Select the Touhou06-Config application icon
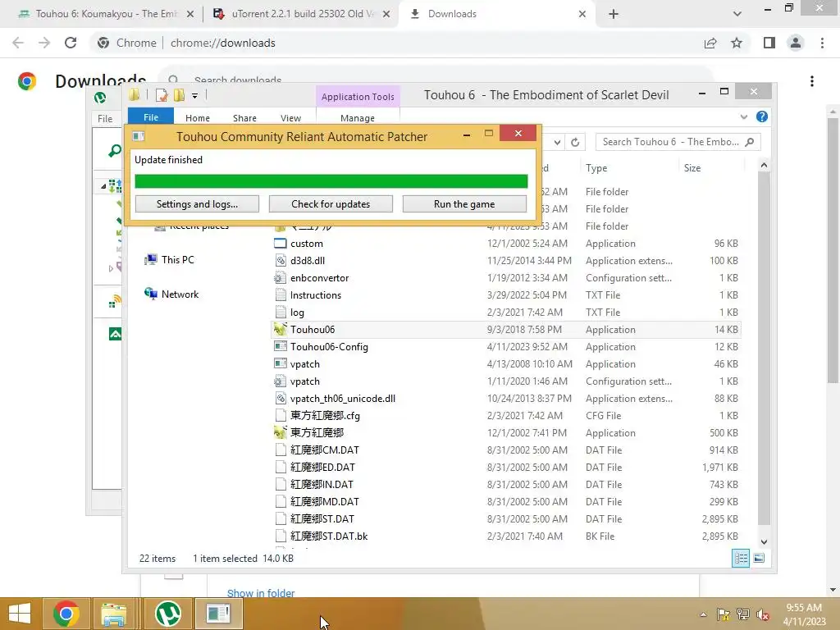This screenshot has height=630, width=840. [281, 347]
